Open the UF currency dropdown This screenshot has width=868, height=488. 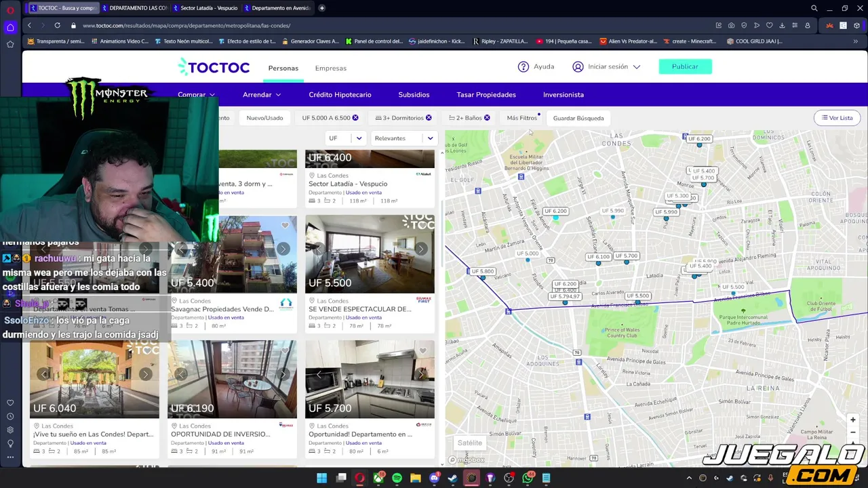click(345, 138)
